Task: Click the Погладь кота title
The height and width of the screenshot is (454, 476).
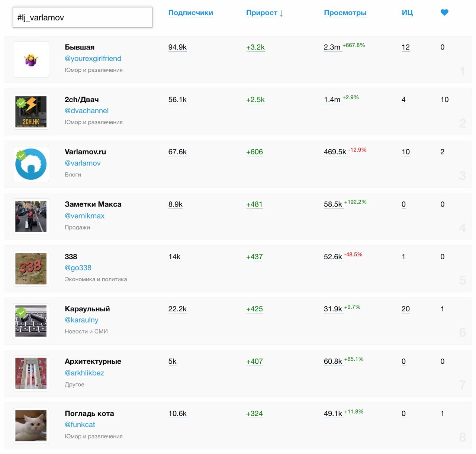Action: 89,414
